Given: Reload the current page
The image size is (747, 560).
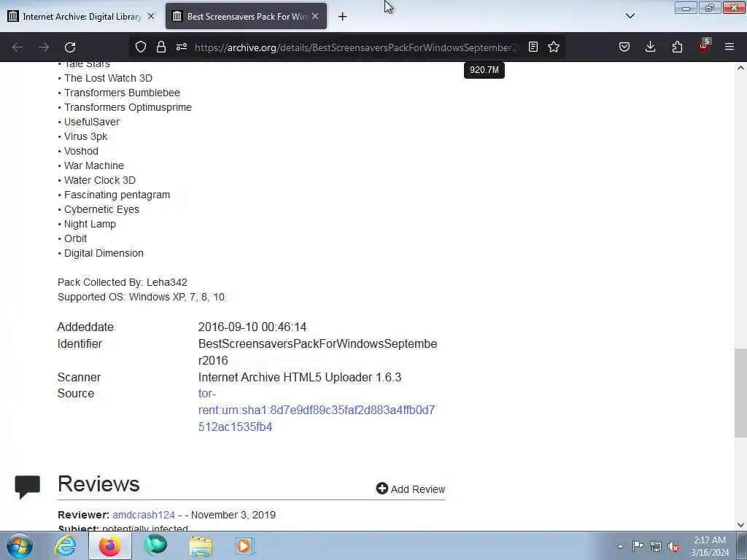Looking at the screenshot, I should (70, 47).
